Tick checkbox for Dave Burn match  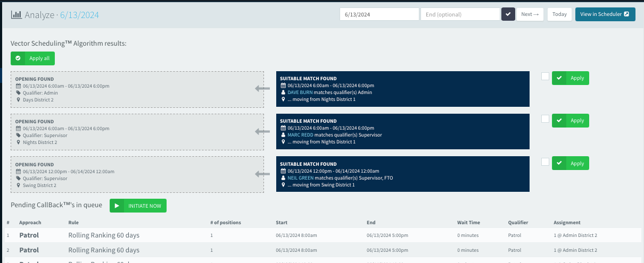[545, 77]
